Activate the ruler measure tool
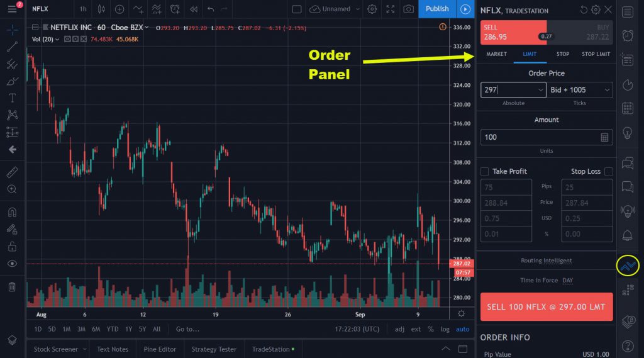 (12, 172)
